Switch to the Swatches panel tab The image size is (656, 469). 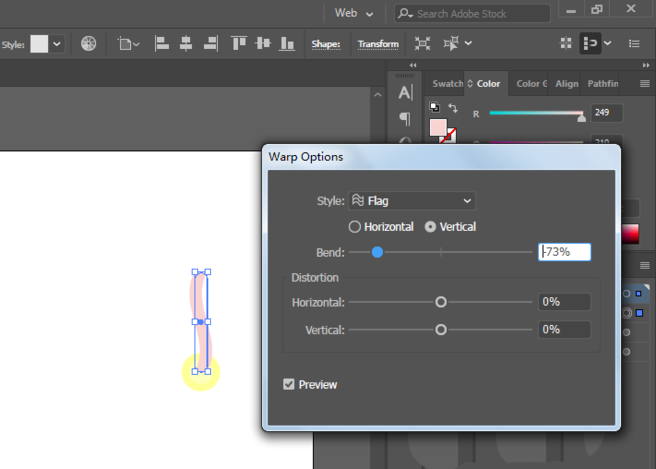(x=447, y=84)
